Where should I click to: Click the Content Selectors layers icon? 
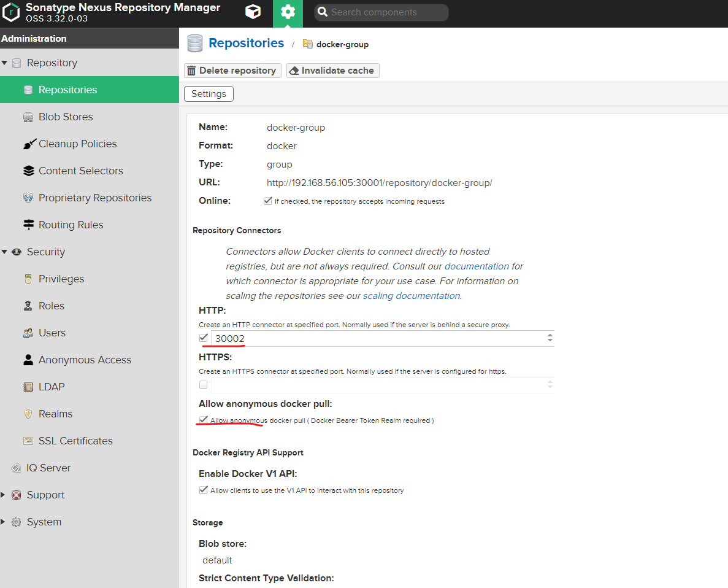tap(28, 171)
